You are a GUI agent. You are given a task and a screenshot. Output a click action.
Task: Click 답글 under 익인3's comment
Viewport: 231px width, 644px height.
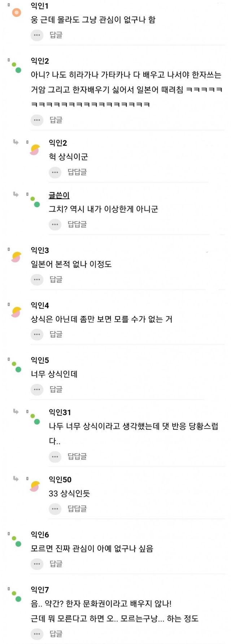click(x=56, y=279)
